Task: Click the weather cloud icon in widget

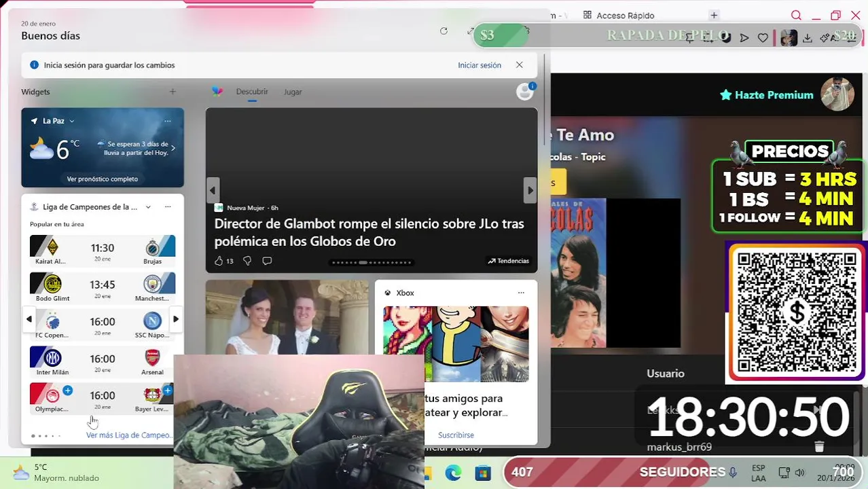Action: point(41,148)
